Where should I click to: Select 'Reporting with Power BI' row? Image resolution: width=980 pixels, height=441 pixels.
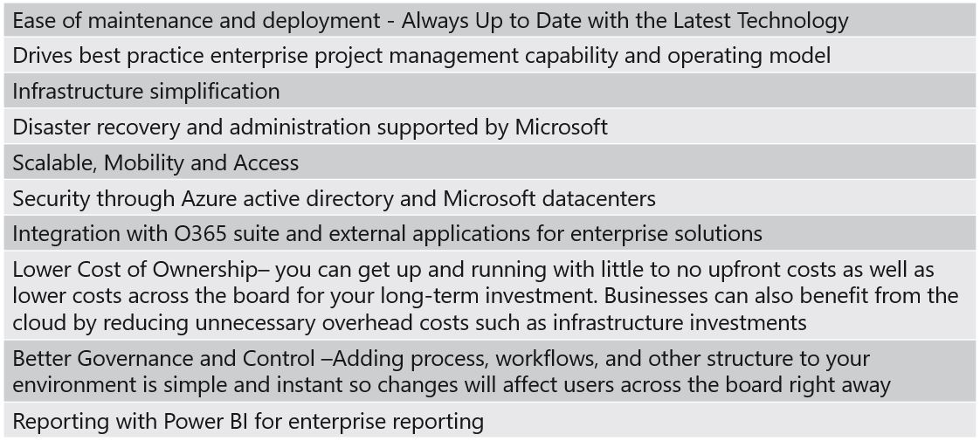pyautogui.click(x=490, y=421)
